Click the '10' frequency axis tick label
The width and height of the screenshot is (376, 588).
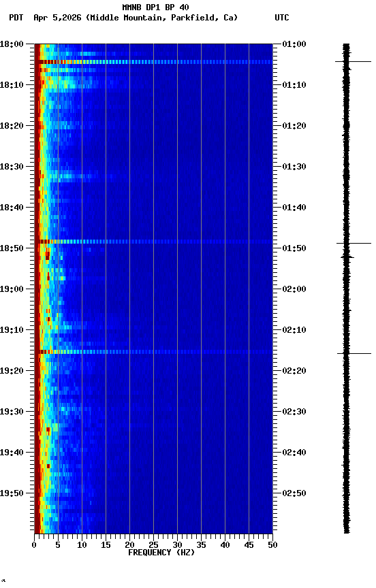point(82,545)
